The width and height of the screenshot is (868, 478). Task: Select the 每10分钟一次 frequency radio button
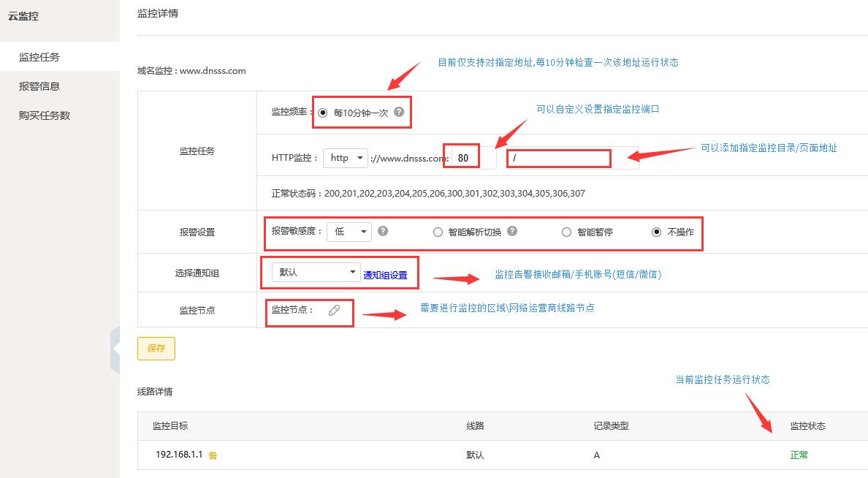pos(323,113)
